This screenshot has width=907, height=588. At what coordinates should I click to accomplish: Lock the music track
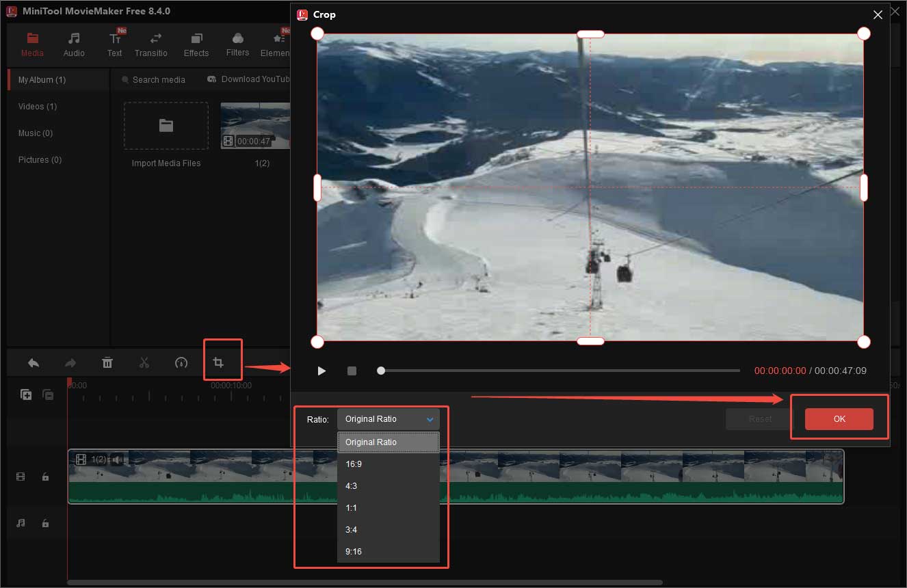pyautogui.click(x=45, y=523)
